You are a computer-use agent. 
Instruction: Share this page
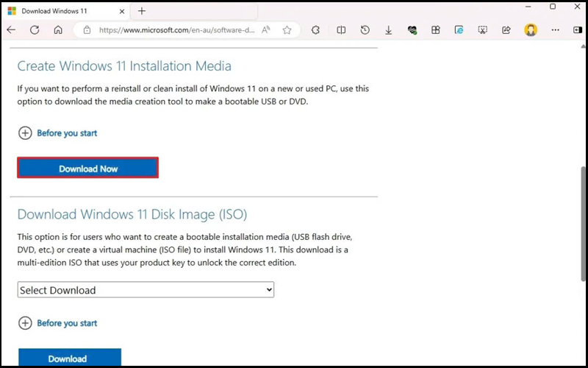click(506, 29)
